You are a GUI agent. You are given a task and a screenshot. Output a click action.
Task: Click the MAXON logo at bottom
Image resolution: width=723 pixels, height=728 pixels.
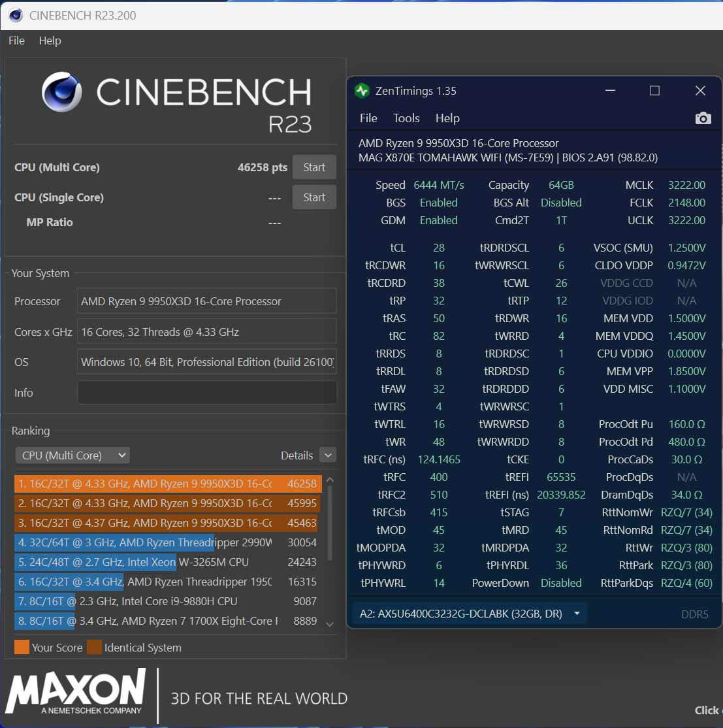tap(75, 692)
